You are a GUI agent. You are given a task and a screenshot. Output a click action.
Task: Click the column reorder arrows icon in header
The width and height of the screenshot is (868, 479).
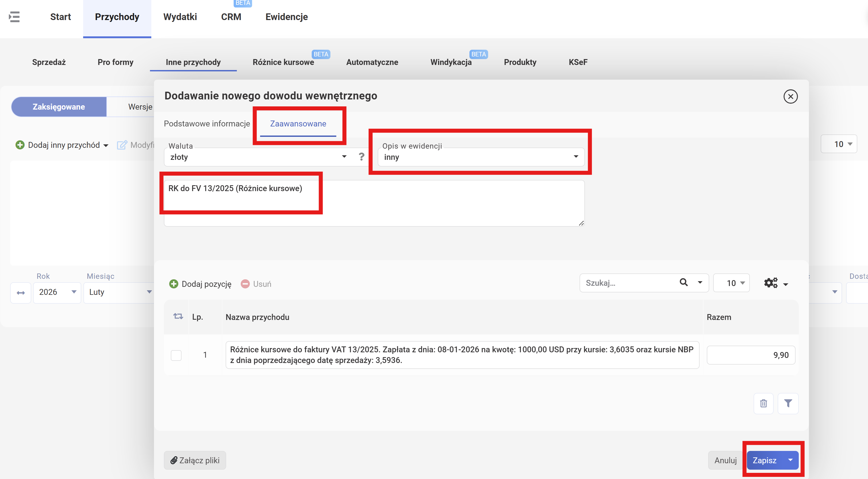click(x=178, y=316)
